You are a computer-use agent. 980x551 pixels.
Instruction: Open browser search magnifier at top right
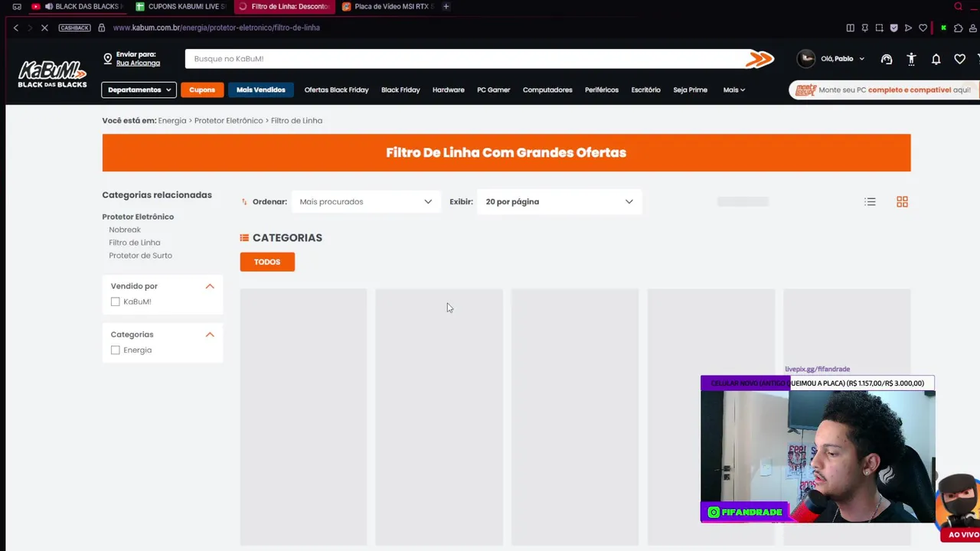point(958,6)
